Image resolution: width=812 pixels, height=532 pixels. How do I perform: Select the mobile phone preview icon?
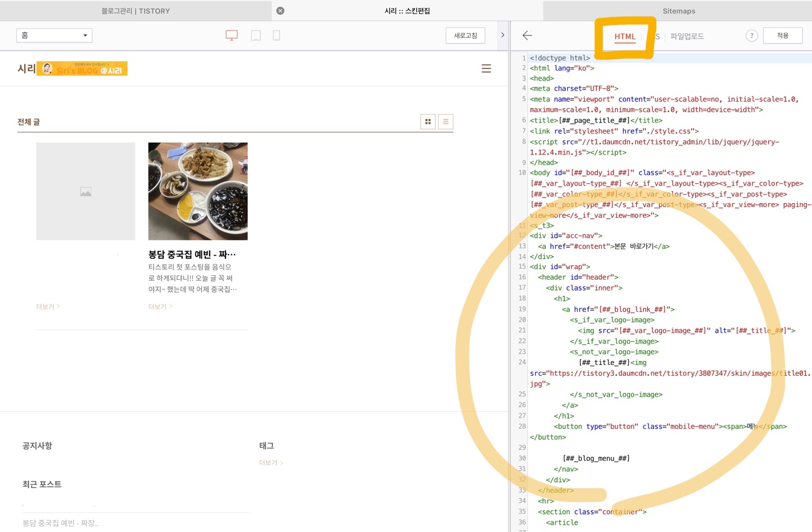click(x=276, y=35)
